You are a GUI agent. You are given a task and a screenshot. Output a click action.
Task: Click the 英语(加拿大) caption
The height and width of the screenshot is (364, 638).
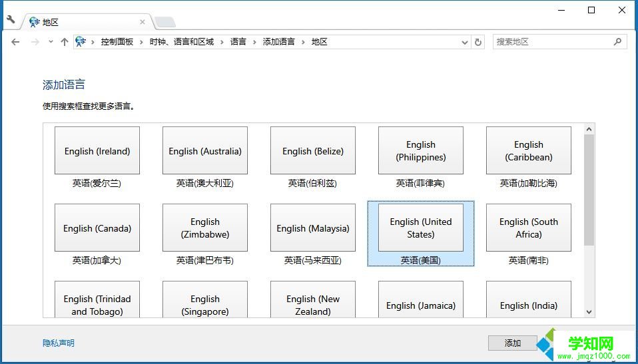(97, 260)
